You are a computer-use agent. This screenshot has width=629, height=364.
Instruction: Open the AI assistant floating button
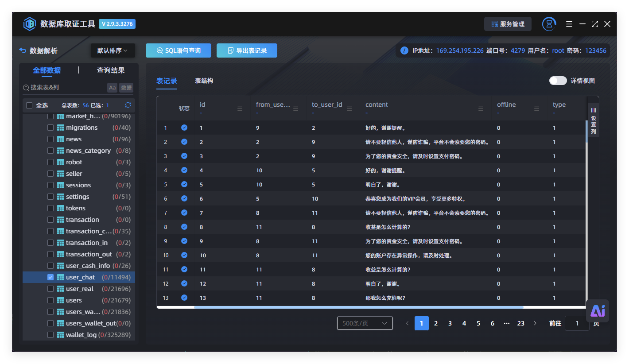tap(598, 311)
